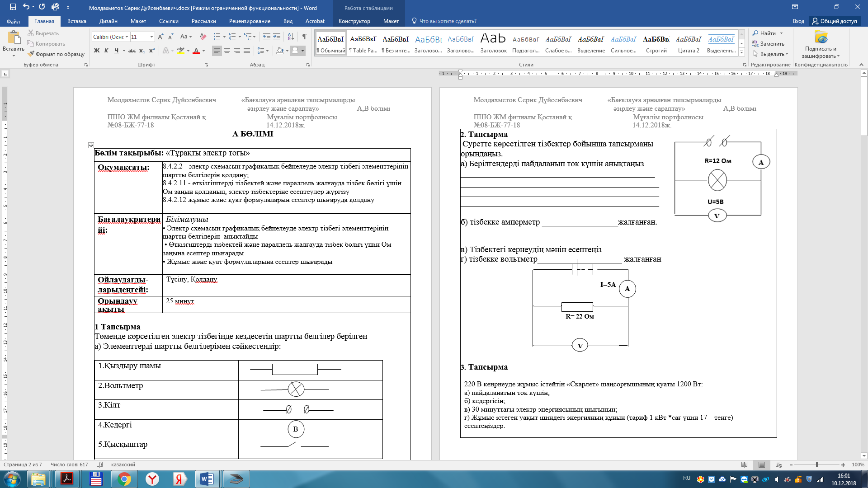Expand the font size 11 dropdown

151,37
